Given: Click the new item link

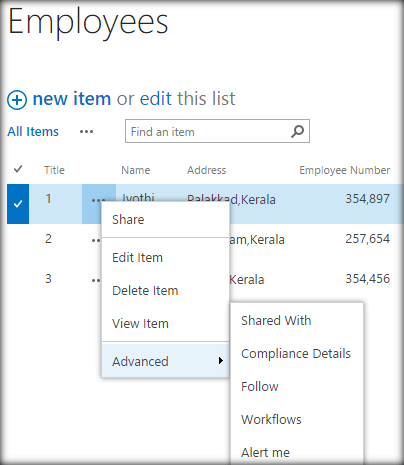Looking at the screenshot, I should coord(72,99).
